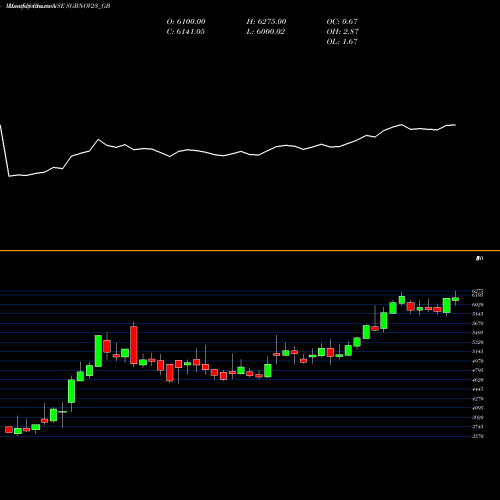Click the "OC: 0.67" value
500x500 pixels.
coord(342,22)
